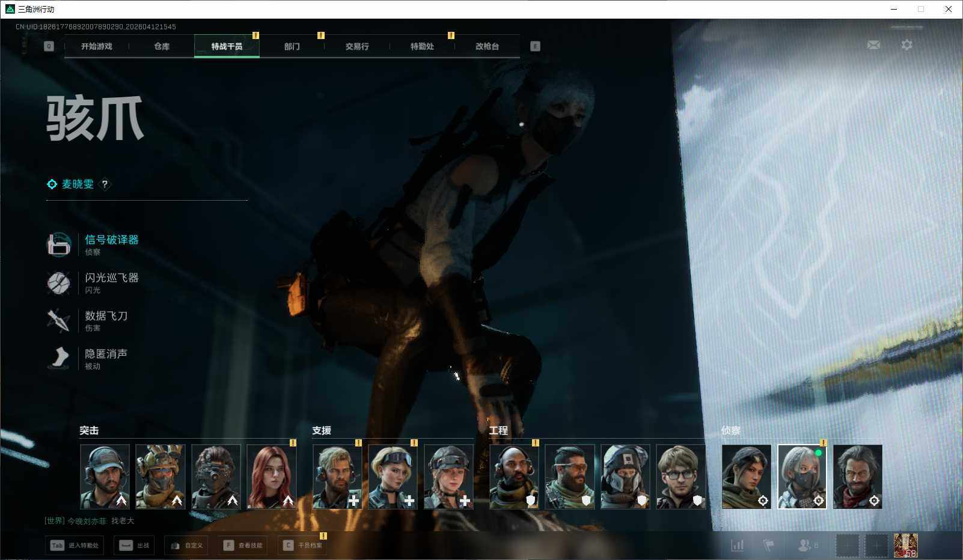Click the E key next-tab icon
This screenshot has height=560, width=963.
click(x=535, y=46)
